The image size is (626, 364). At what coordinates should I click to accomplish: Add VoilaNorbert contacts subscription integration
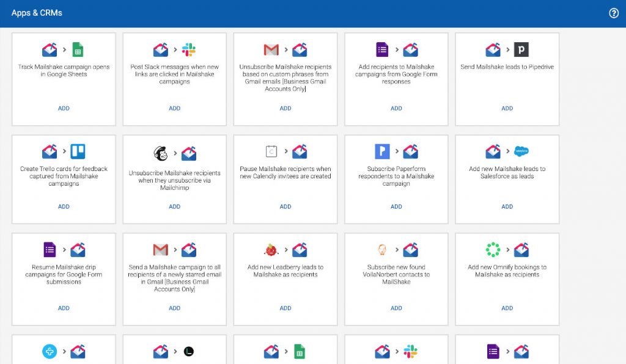[x=396, y=308]
